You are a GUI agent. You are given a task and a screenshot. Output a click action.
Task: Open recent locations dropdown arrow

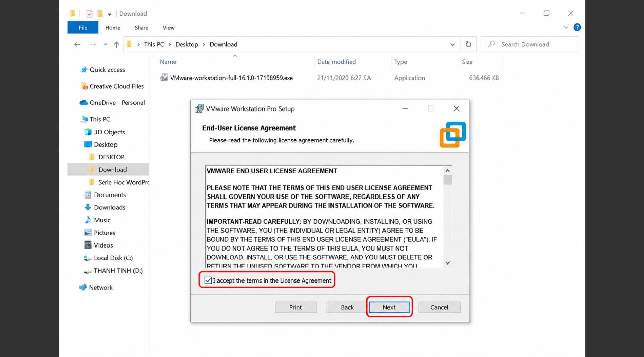click(105, 44)
